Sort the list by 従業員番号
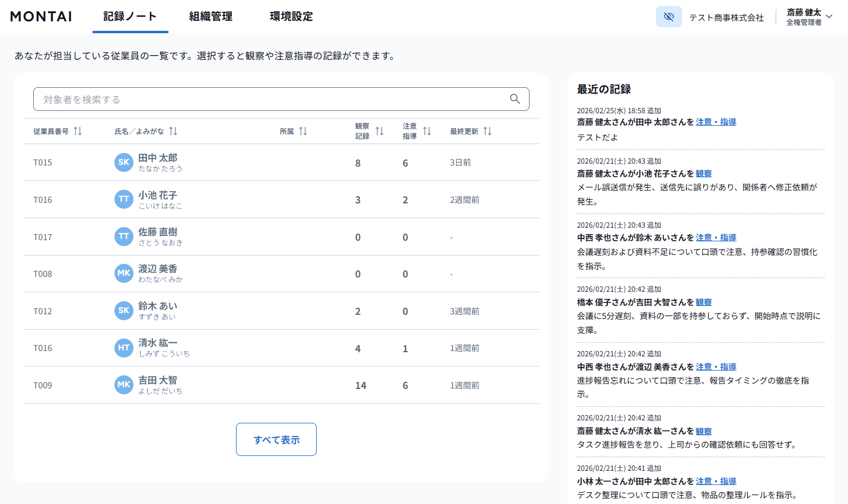The image size is (848, 504). coord(78,131)
